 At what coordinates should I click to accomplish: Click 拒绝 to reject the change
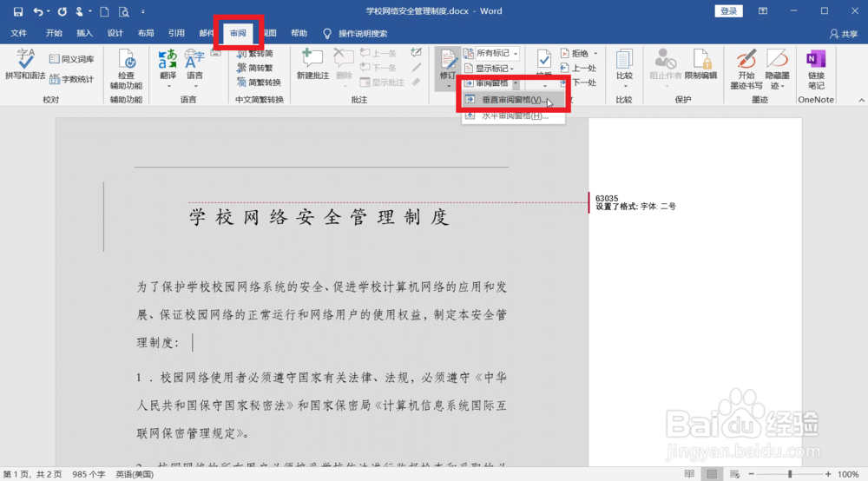(575, 53)
